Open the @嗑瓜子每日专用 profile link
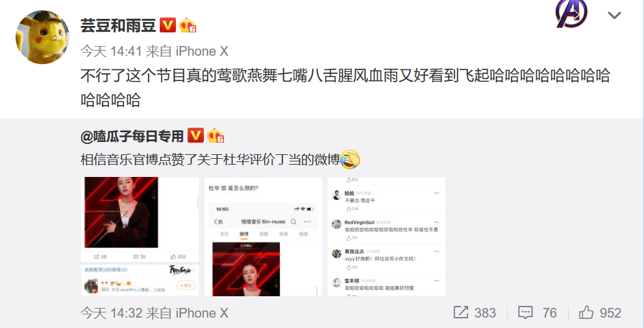This screenshot has height=328, width=644. coord(132,136)
